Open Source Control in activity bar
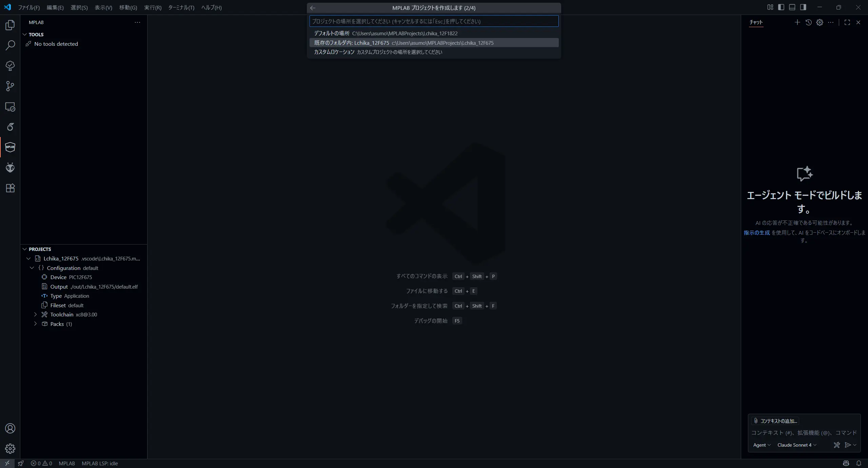This screenshot has width=868, height=468. [x=10, y=86]
